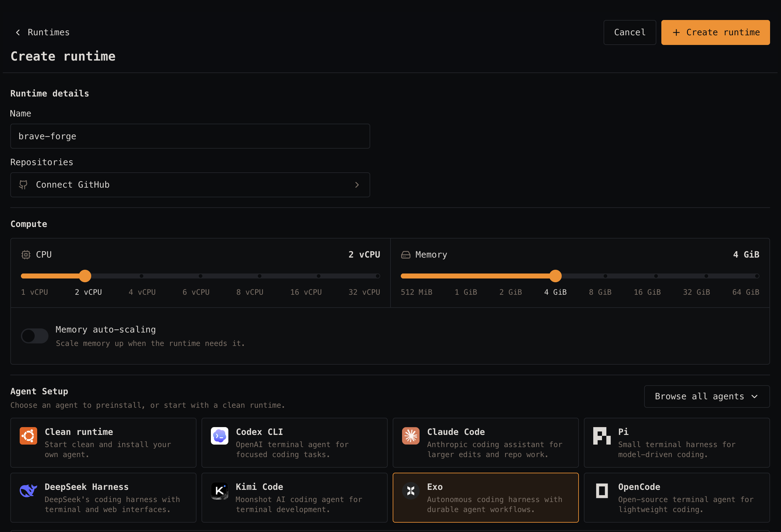Select the 8 GiB memory label
The width and height of the screenshot is (781, 532).
point(600,292)
